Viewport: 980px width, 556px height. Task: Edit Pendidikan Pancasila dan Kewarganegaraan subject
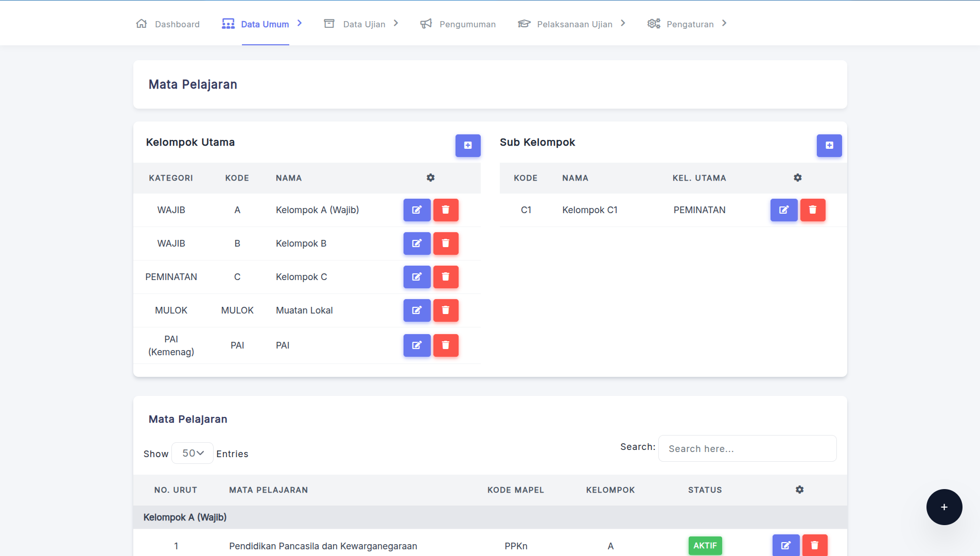[x=785, y=545]
